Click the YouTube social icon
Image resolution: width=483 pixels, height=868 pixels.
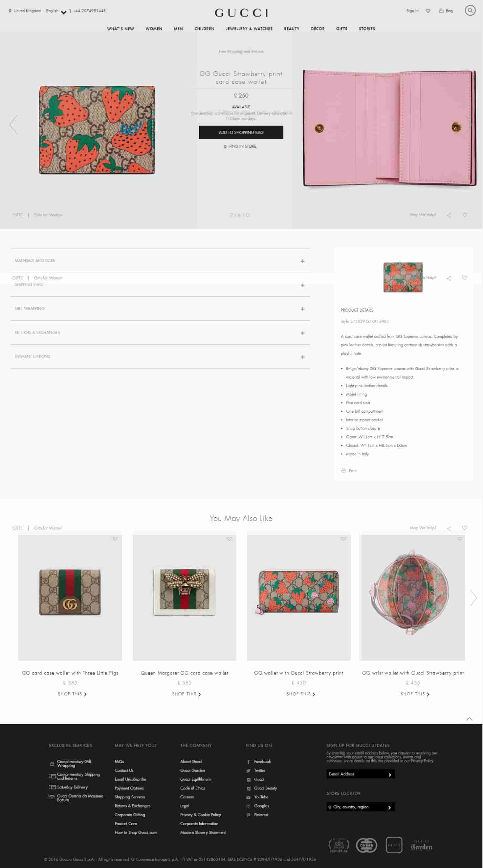point(249,797)
